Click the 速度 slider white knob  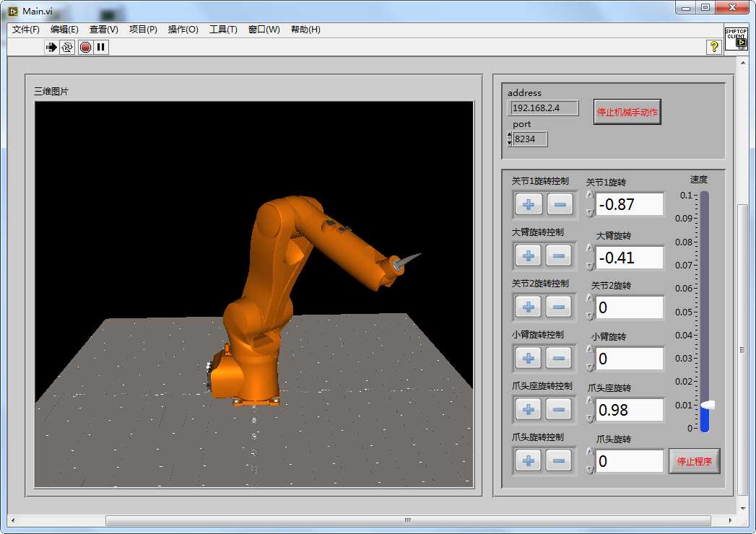[x=707, y=405]
